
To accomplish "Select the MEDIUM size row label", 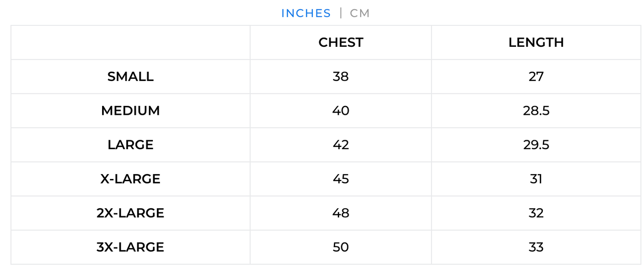I will (131, 110).
